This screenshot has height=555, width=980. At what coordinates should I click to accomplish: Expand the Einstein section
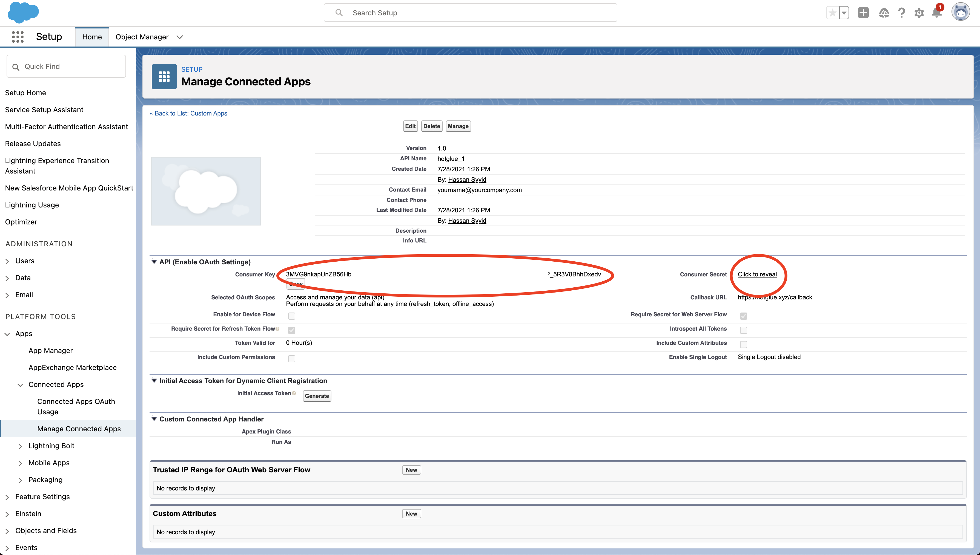click(7, 514)
